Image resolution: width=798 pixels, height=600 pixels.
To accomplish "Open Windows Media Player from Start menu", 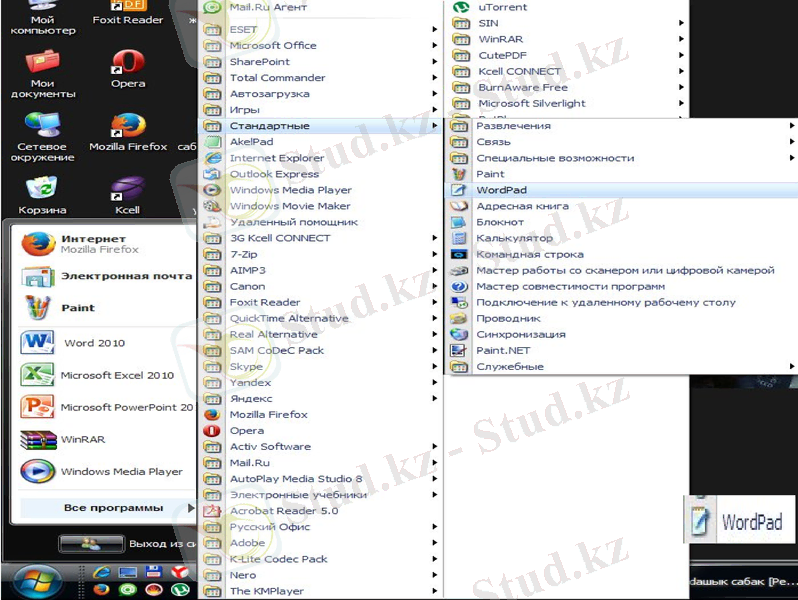I will pyautogui.click(x=121, y=472).
